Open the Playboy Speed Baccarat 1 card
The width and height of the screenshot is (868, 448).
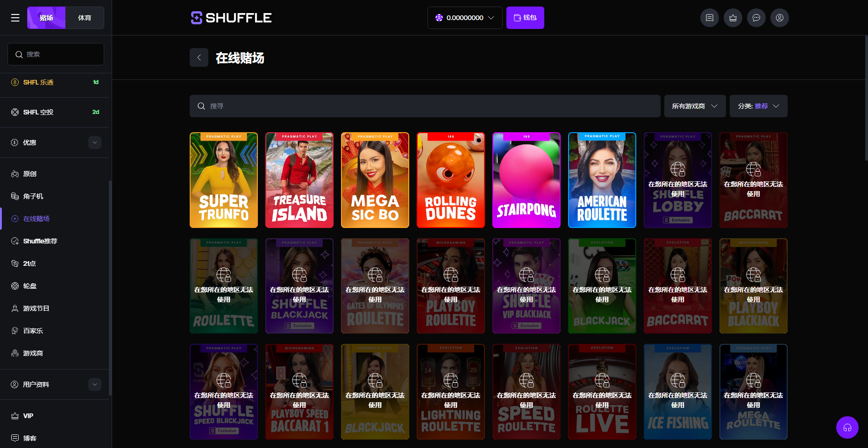point(299,392)
